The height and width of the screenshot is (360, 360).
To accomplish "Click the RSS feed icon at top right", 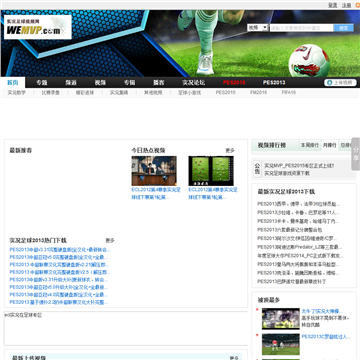I will point(358,5).
